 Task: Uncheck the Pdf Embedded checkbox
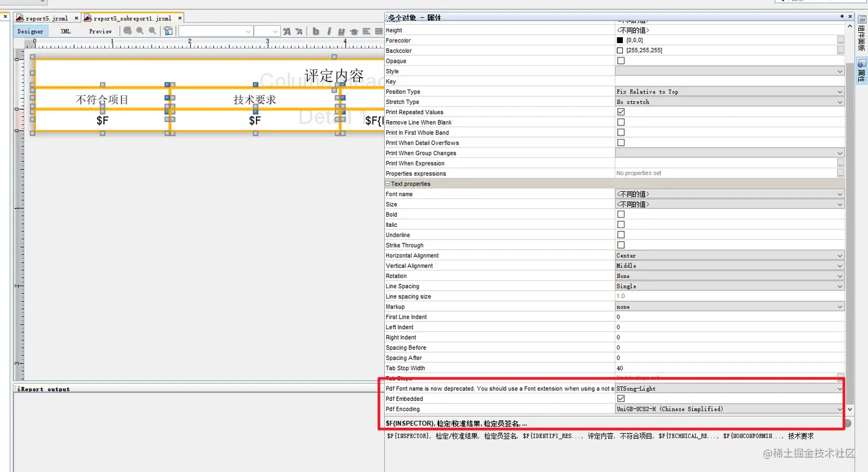point(621,399)
